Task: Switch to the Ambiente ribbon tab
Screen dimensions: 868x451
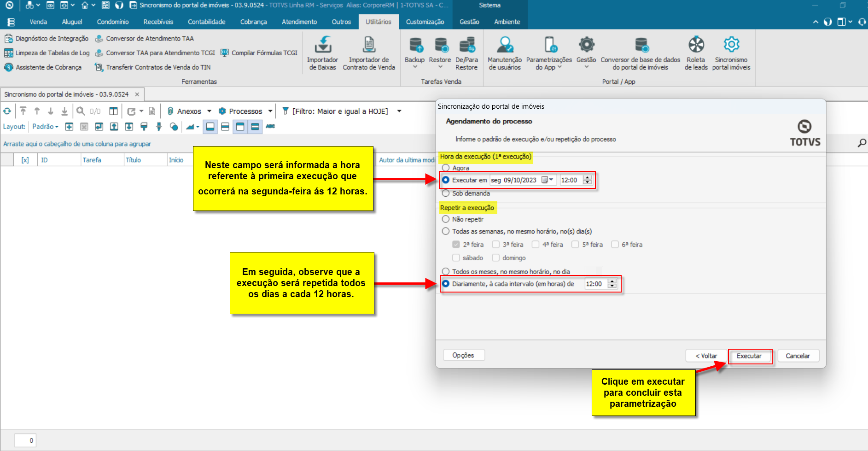Action: click(507, 22)
